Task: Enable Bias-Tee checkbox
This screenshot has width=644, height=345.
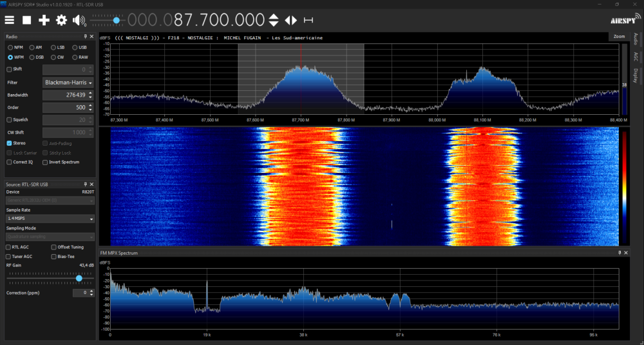Action: (x=54, y=257)
